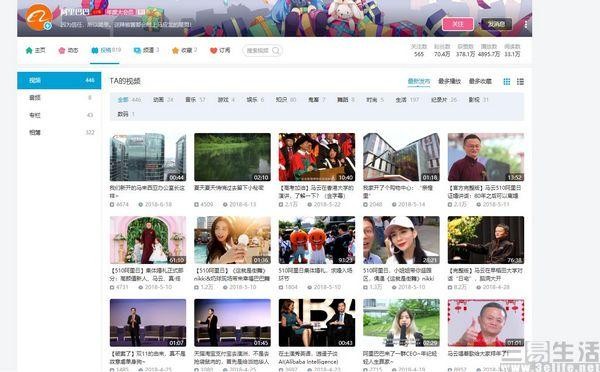Open the 动态 feed icon tab
The width and height of the screenshot is (600, 372).
[x=68, y=51]
